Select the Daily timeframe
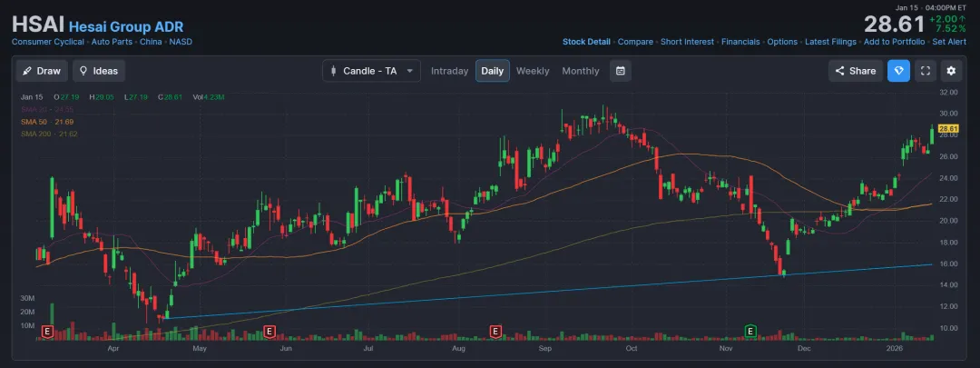The height and width of the screenshot is (368, 980). (x=493, y=71)
